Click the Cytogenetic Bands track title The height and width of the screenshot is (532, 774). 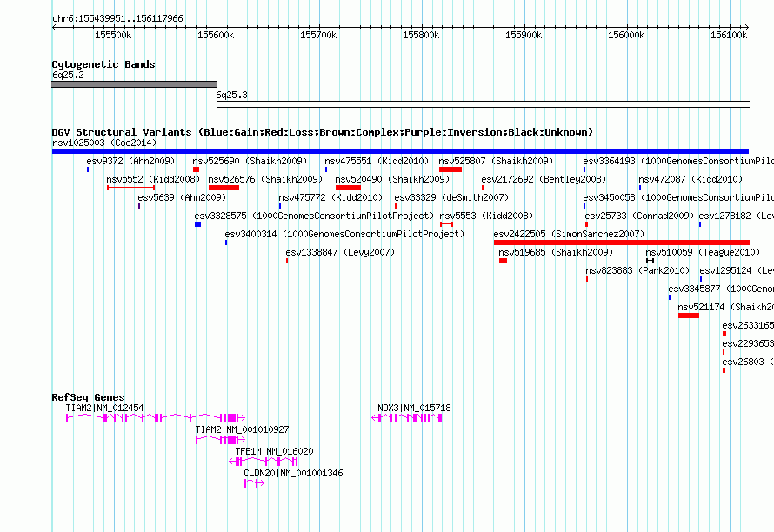tap(103, 64)
